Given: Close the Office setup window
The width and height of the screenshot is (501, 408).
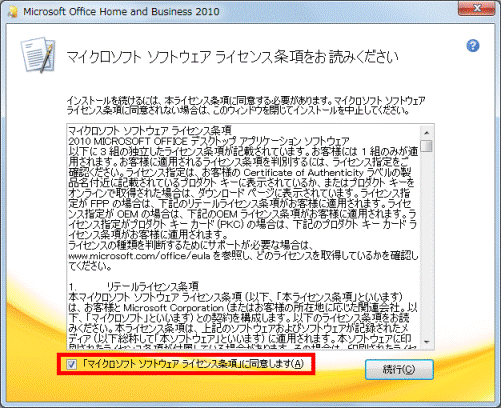Looking at the screenshot, I should (477, 8).
